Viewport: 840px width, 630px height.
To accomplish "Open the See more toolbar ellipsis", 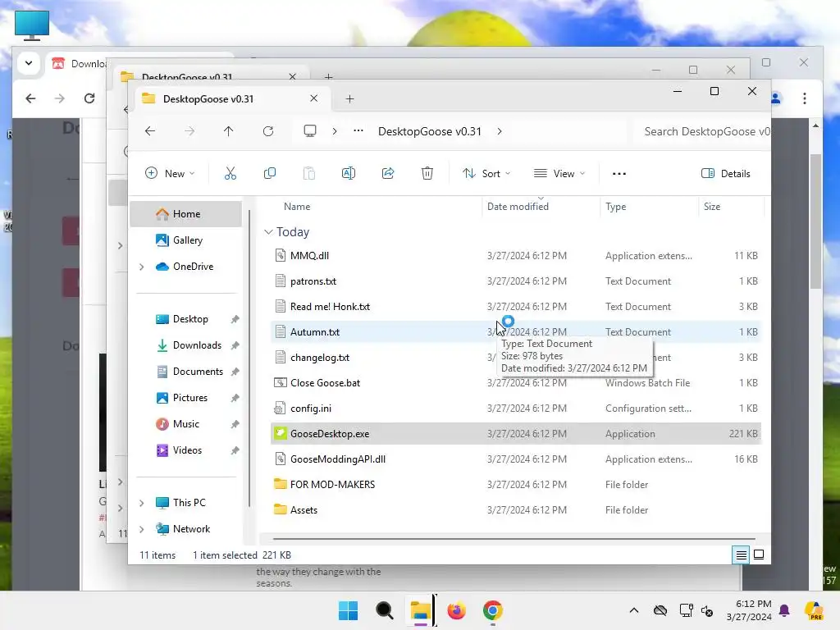I will pyautogui.click(x=619, y=174).
